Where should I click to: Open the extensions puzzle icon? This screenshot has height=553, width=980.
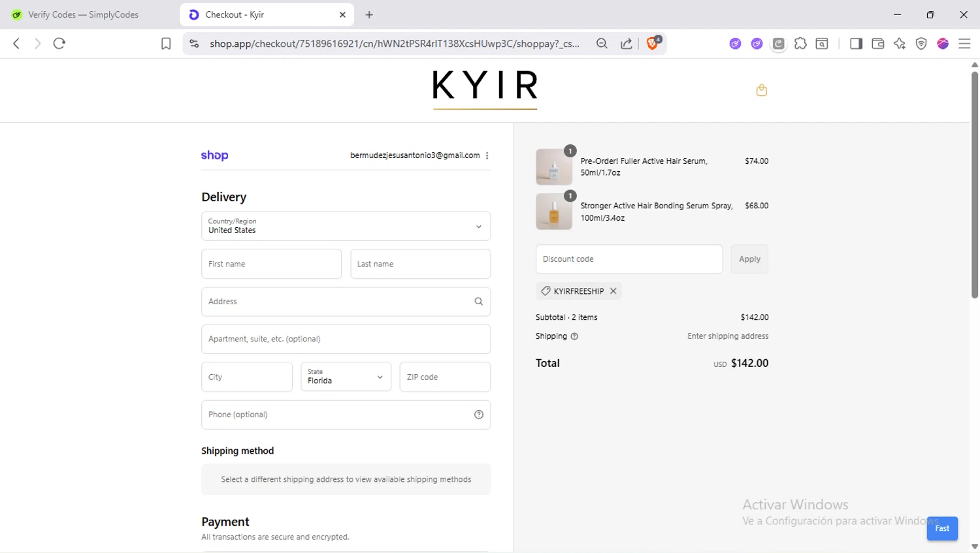[x=800, y=44]
